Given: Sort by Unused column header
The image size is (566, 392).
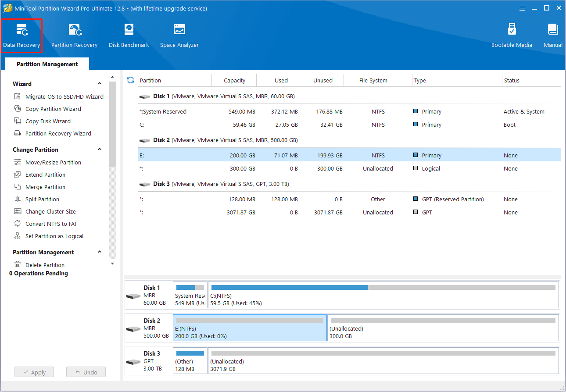Looking at the screenshot, I should 322,80.
